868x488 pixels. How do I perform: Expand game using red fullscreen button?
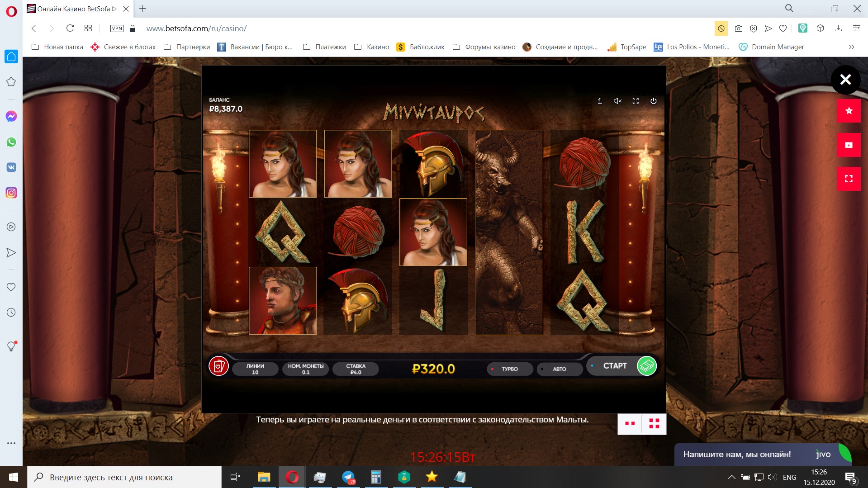click(x=849, y=179)
